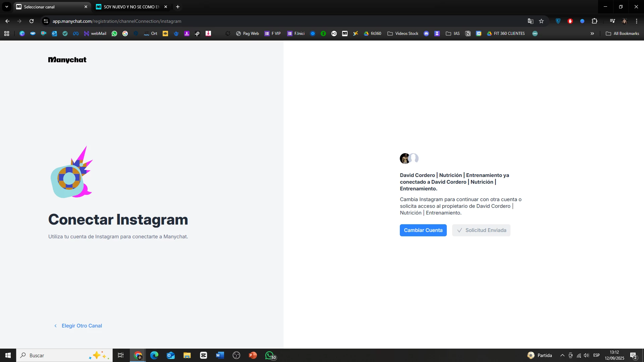Open the taskbar clock and date
The image size is (644, 362).
[x=614, y=355]
